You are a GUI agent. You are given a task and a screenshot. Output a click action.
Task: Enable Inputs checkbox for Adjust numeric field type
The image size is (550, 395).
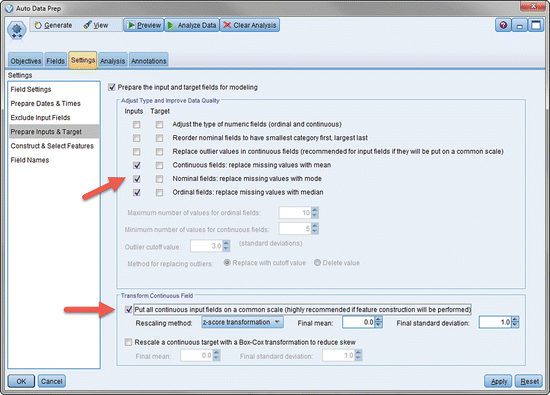tap(136, 125)
